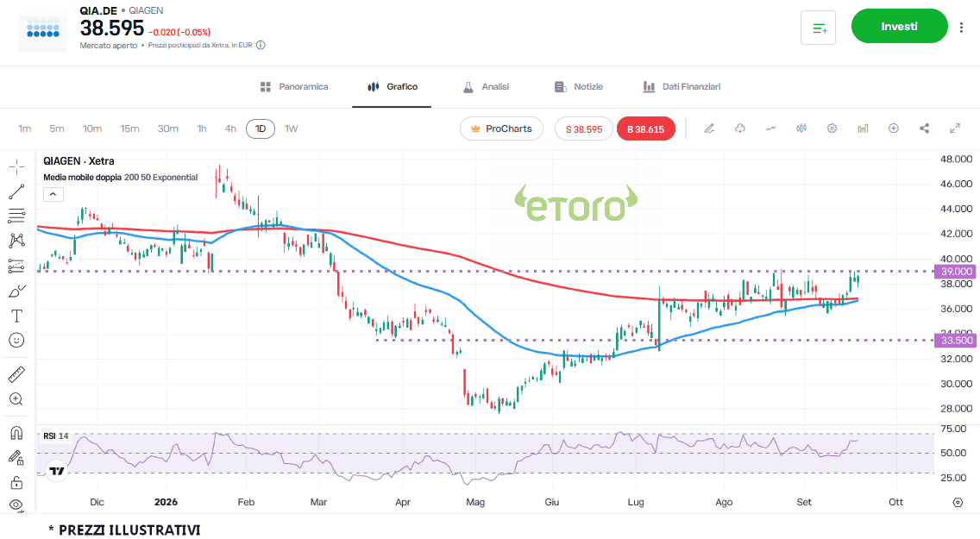The image size is (980, 539).
Task: Click the circled plus add icon
Action: (894, 128)
